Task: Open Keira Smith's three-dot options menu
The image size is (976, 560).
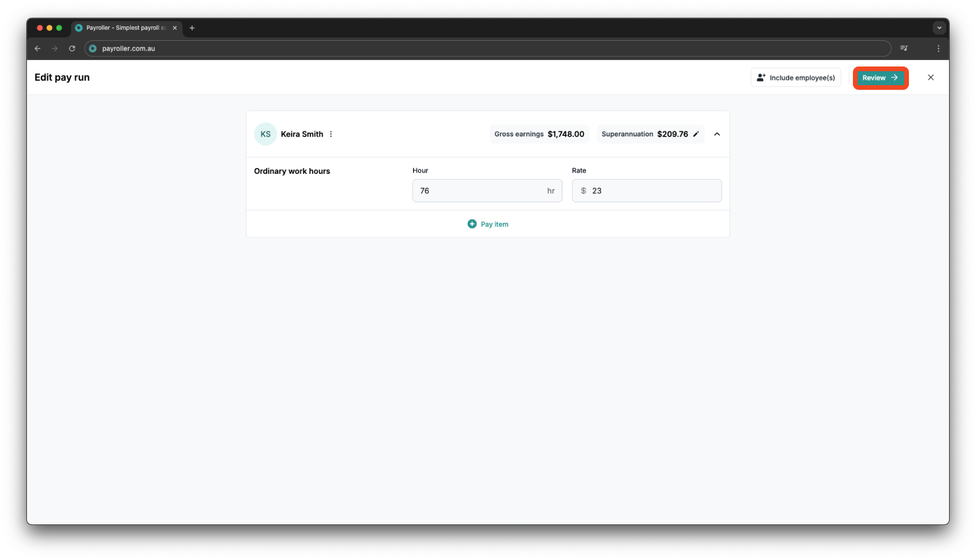Action: 331,134
